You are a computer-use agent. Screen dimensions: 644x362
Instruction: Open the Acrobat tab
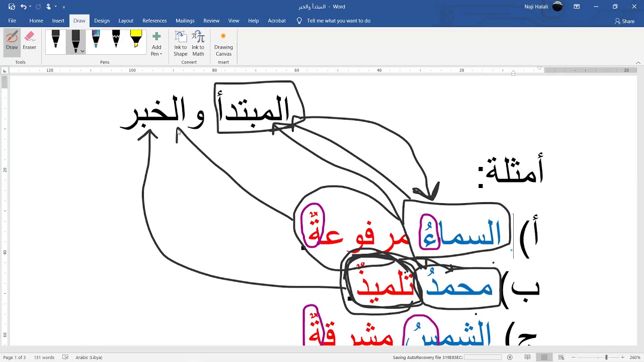pyautogui.click(x=277, y=21)
